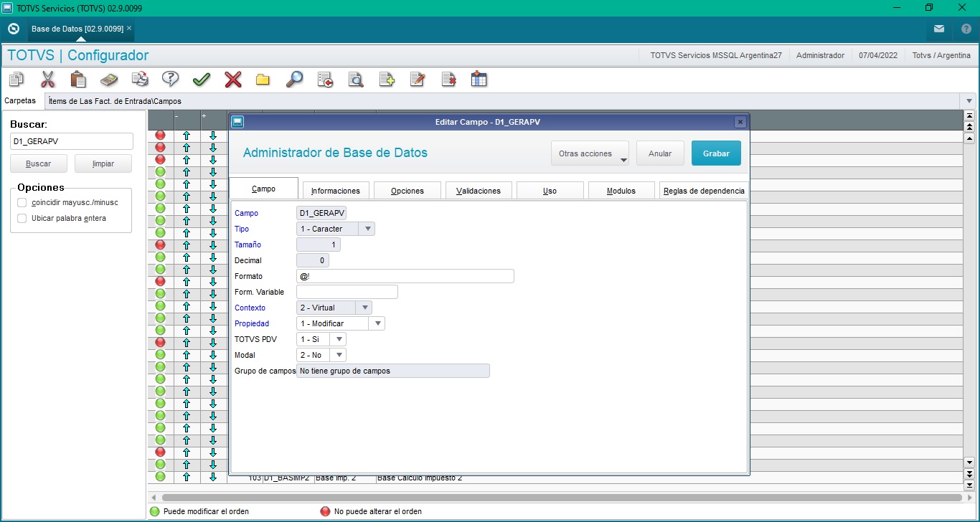
Task: Click the up arrow in D1_BASIMP2 row
Action: coord(187,477)
